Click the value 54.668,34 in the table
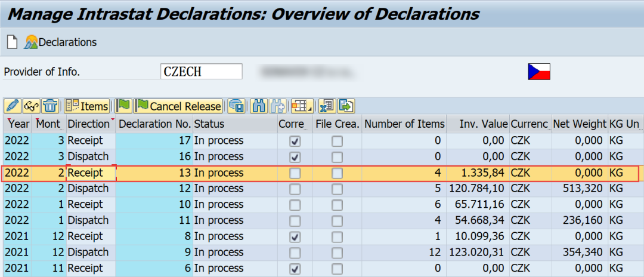The image size is (644, 277). click(x=478, y=221)
